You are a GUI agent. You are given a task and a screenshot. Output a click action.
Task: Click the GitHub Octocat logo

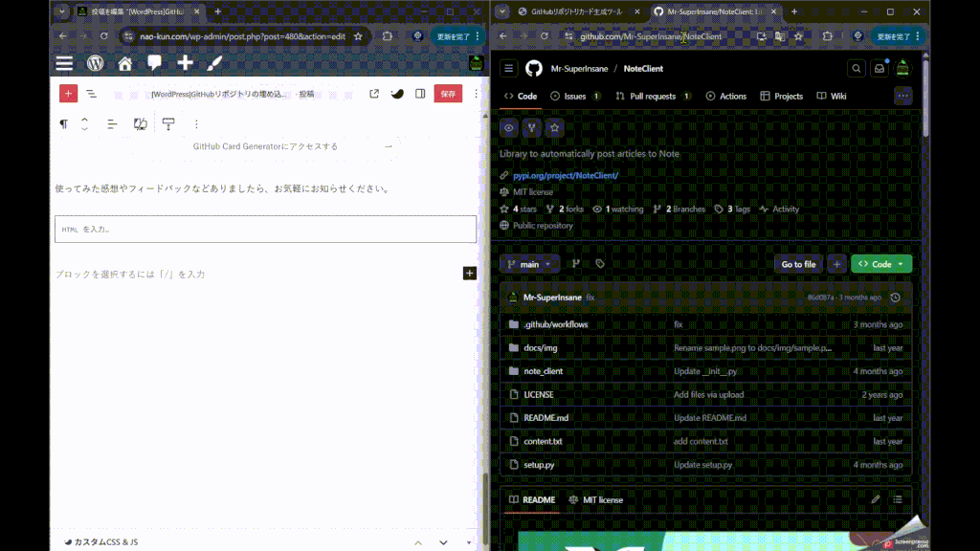tap(534, 69)
